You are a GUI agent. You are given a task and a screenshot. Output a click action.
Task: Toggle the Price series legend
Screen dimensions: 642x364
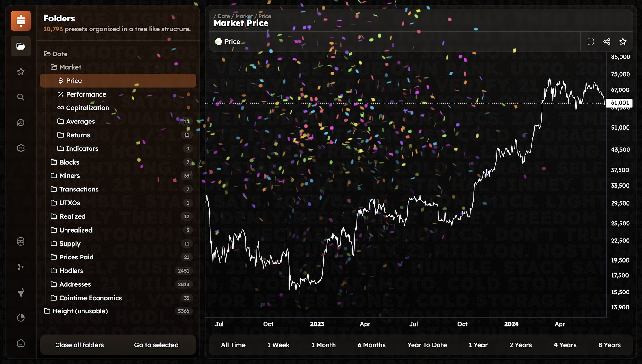point(228,42)
